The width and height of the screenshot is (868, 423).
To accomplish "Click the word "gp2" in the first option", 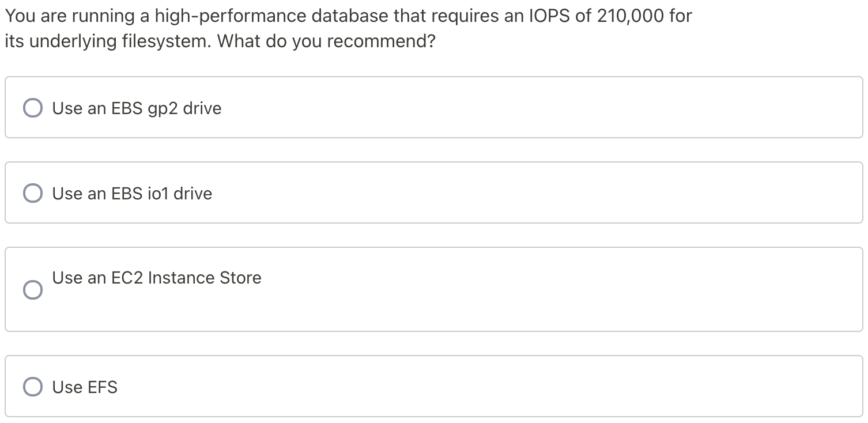I will (x=163, y=108).
